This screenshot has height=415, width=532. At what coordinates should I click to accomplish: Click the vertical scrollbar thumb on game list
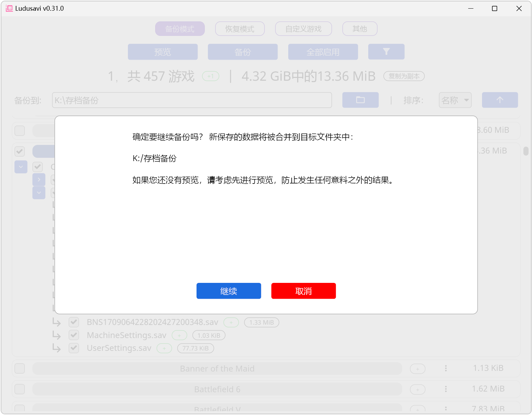(526, 151)
